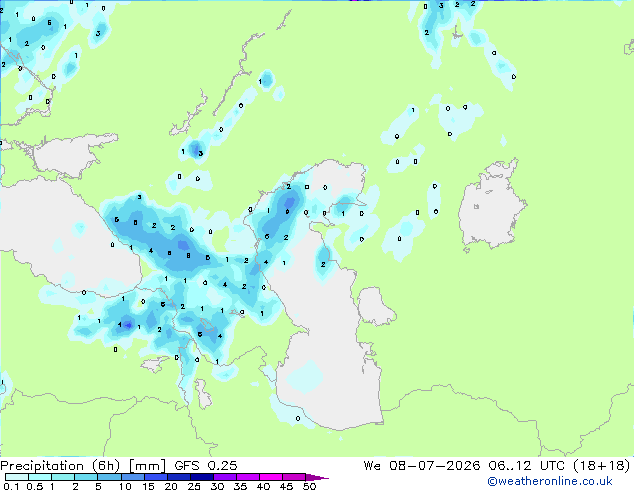Click the legend swatch between 20 and 25
Image resolution: width=634 pixels, height=490 pixels.
[179, 477]
